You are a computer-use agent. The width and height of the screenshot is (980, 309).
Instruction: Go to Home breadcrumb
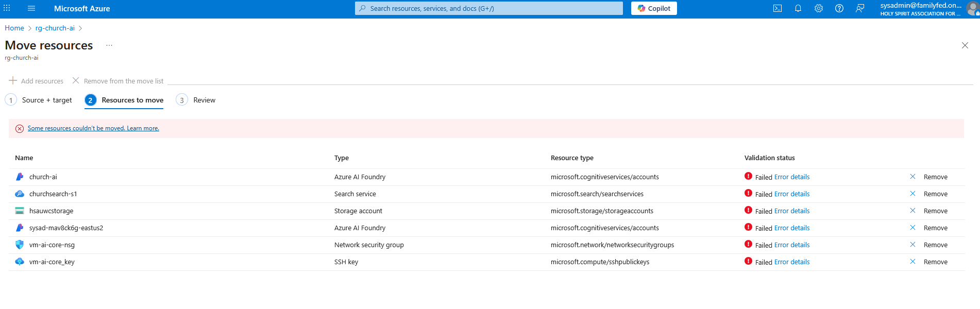click(x=14, y=28)
